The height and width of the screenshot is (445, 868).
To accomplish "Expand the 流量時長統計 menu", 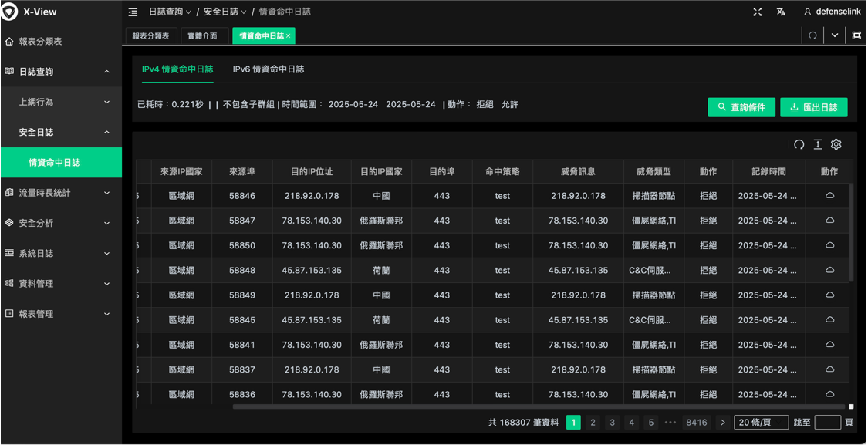I will click(x=61, y=193).
